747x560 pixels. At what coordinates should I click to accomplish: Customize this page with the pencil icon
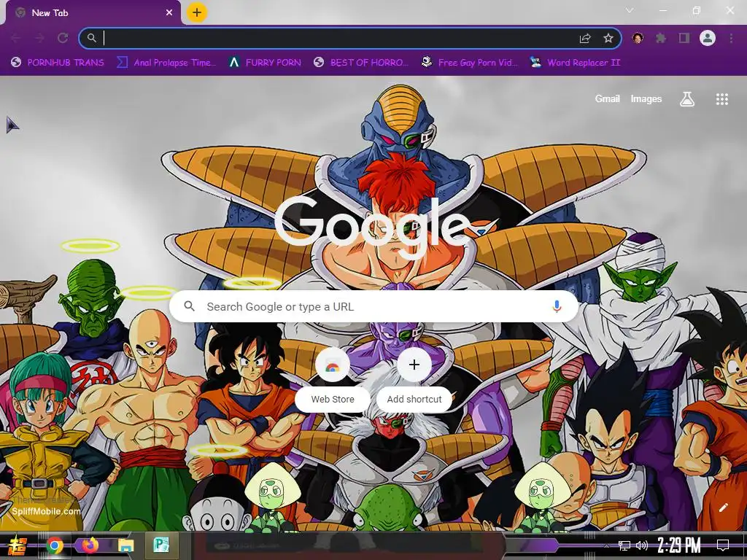tap(723, 507)
